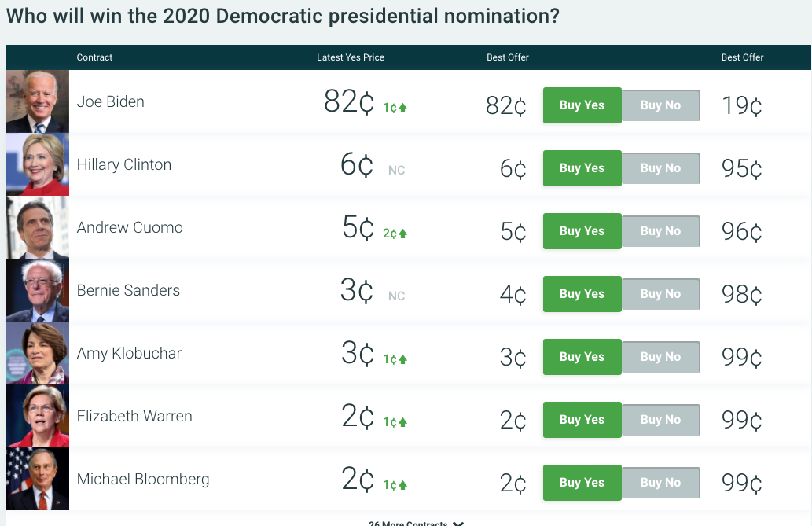Open the Andrew Cuomo contract name link
Viewport: 812px width, 526px height.
(130, 227)
